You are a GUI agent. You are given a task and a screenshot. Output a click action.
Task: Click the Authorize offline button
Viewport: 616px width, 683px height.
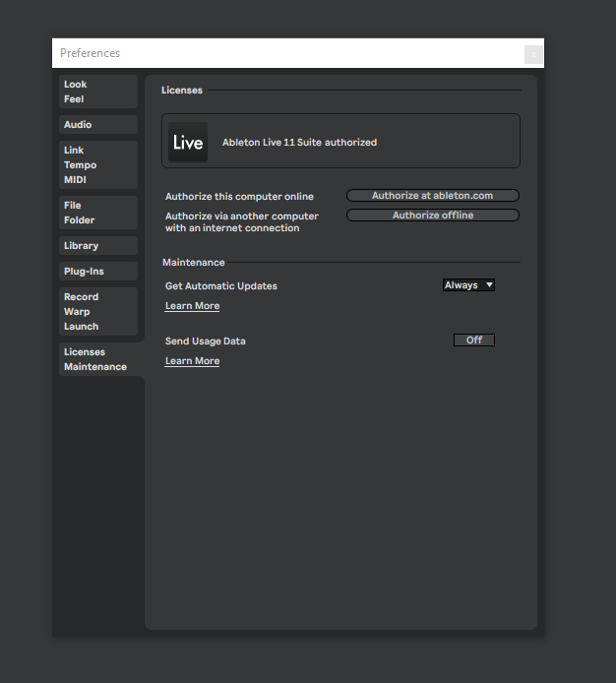click(433, 216)
